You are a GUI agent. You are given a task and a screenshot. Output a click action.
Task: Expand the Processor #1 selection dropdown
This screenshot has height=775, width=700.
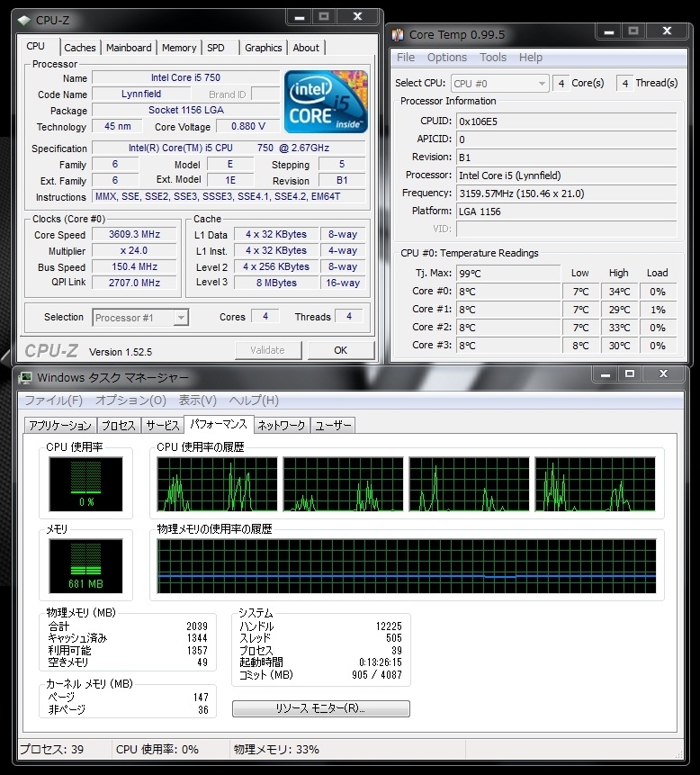click(x=182, y=318)
